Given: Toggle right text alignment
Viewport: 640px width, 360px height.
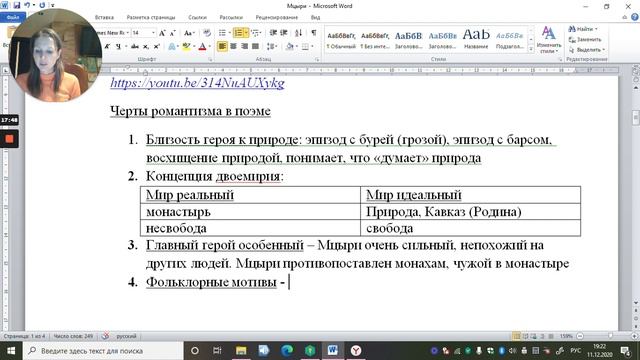Looking at the screenshot, I should pos(244,47).
